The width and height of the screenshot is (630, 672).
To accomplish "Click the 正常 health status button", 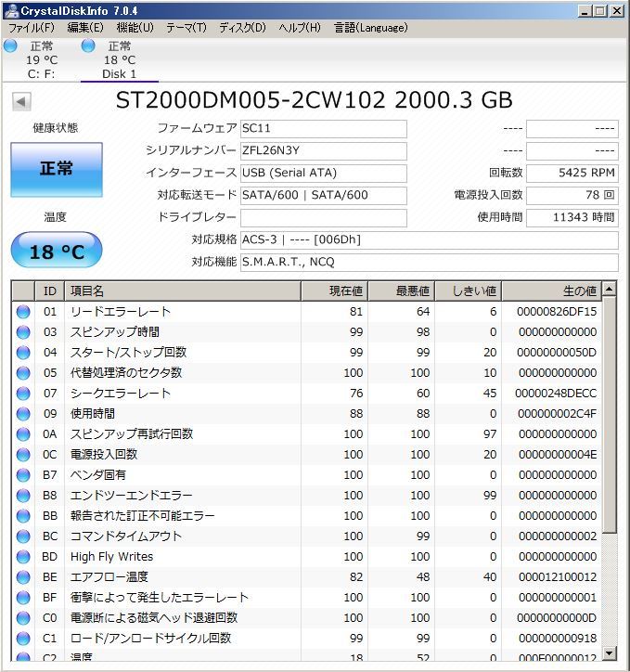I will pyautogui.click(x=57, y=170).
